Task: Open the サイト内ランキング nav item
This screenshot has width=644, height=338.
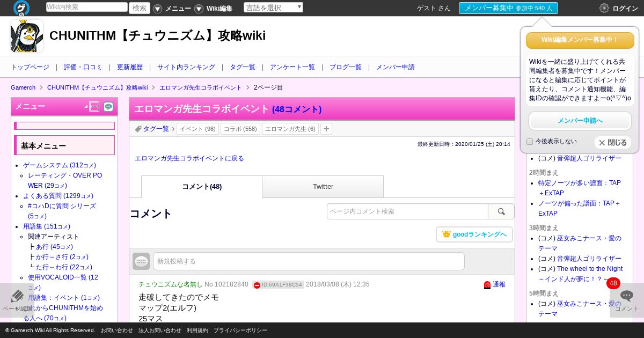Action: pyautogui.click(x=186, y=67)
